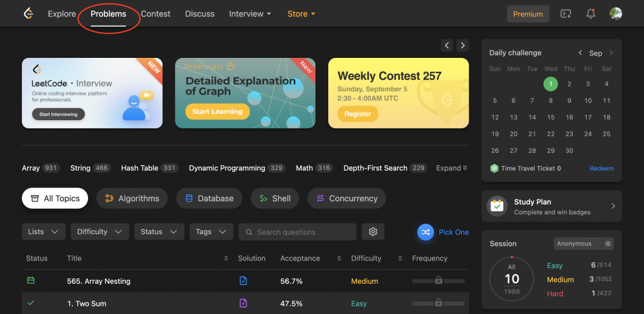This screenshot has height=314, width=644.
Task: Select the All Topics category
Action: pyautogui.click(x=55, y=198)
